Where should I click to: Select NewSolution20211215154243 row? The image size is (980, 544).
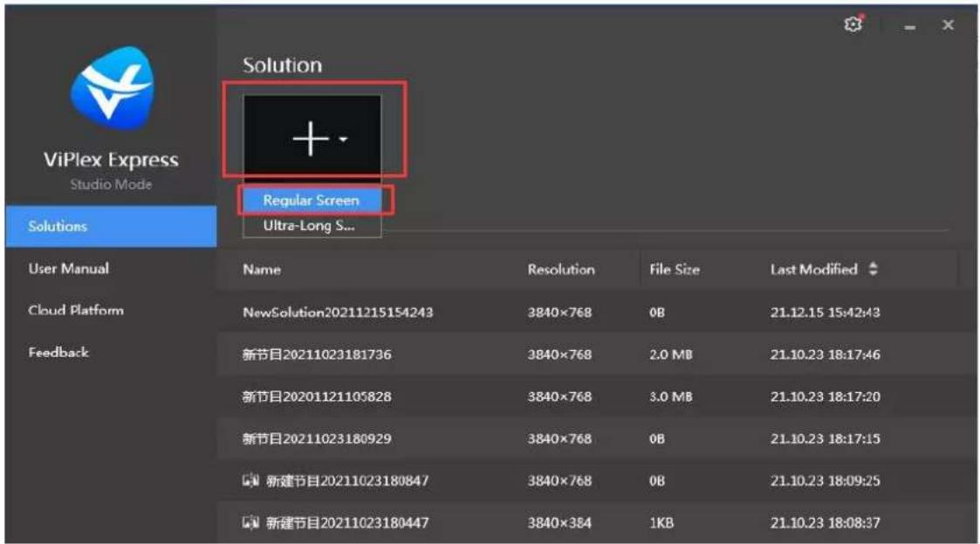596,312
